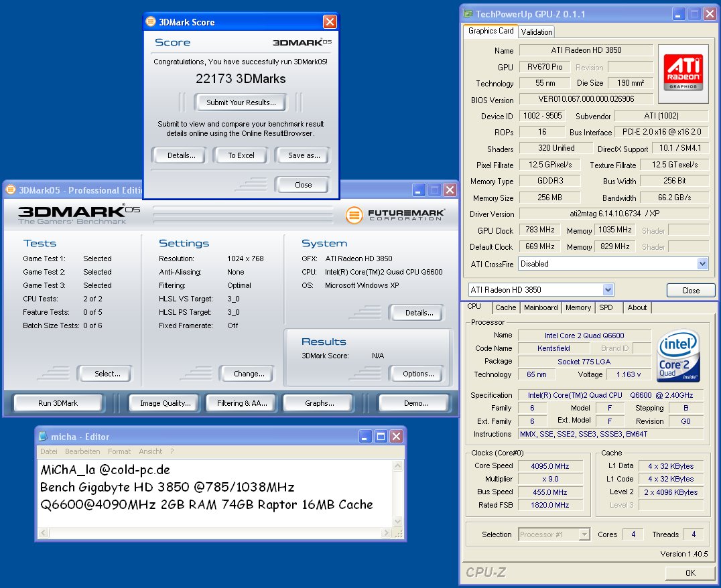Click the Demo button in 3DMark05
Image resolution: width=721 pixels, height=588 pixels.
click(415, 403)
